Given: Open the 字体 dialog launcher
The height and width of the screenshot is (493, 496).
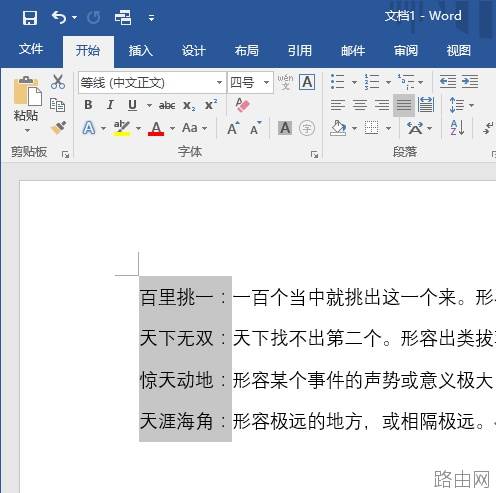Looking at the screenshot, I should click(314, 154).
